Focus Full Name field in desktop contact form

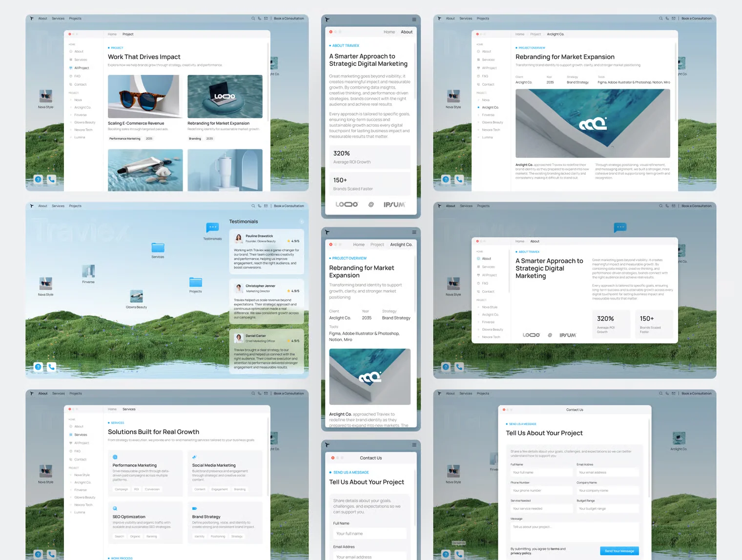[x=541, y=472]
